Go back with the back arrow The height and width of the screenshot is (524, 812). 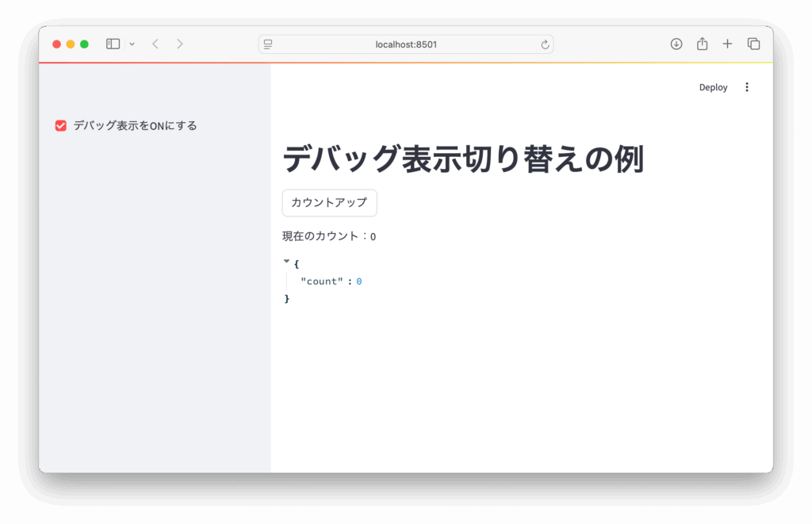[155, 44]
